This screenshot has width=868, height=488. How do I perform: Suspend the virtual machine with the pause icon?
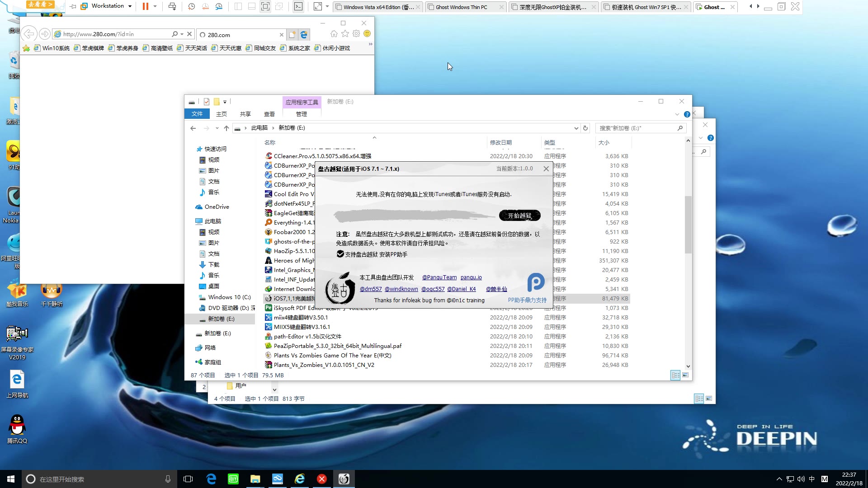pyautogui.click(x=145, y=6)
